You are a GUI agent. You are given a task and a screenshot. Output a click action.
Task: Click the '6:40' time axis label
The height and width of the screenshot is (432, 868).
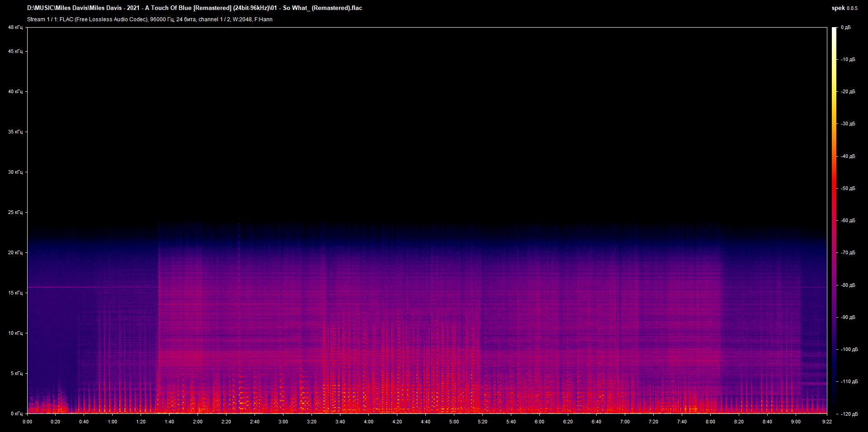click(597, 422)
